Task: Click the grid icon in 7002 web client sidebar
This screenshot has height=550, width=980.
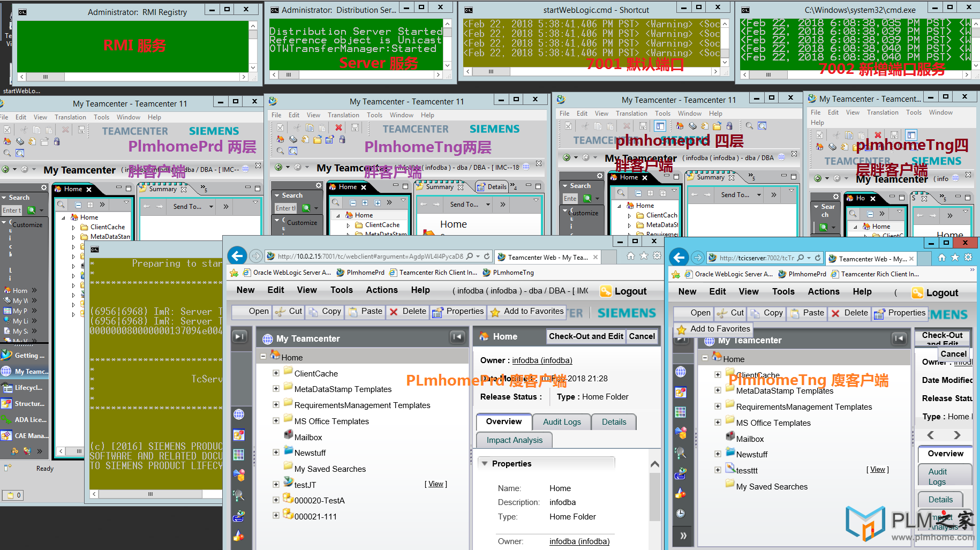Action: tap(681, 412)
